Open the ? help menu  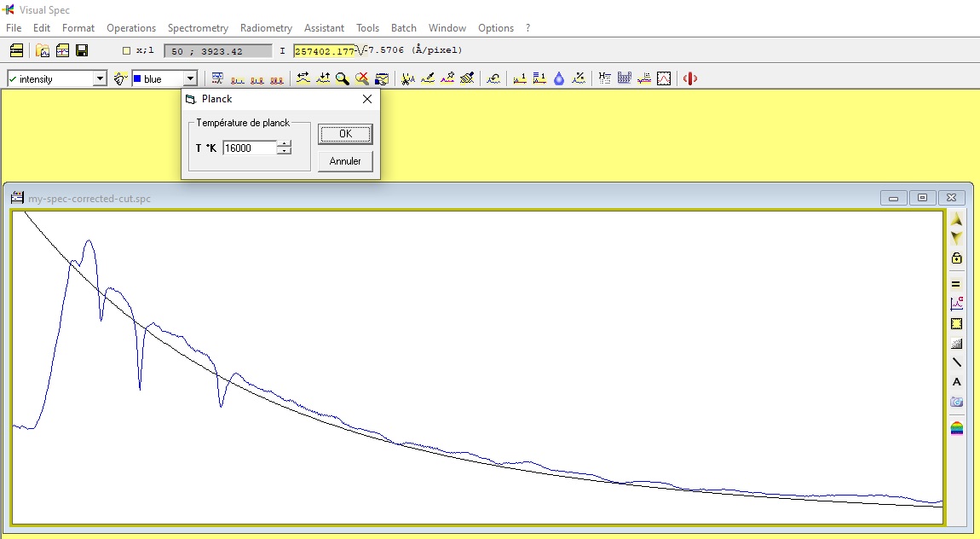[528, 28]
